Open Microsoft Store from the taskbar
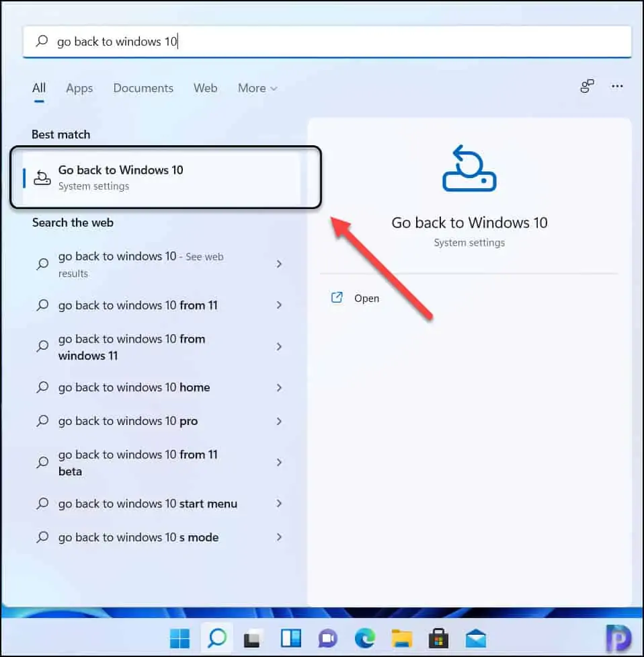This screenshot has height=657, width=644. [438, 639]
